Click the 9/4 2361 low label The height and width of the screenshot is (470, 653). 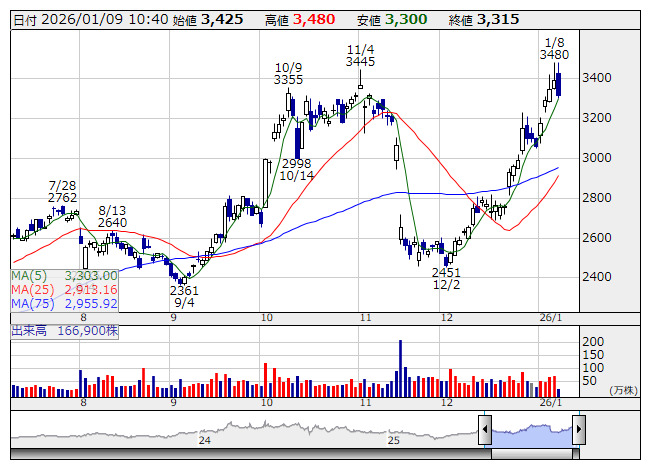click(184, 297)
